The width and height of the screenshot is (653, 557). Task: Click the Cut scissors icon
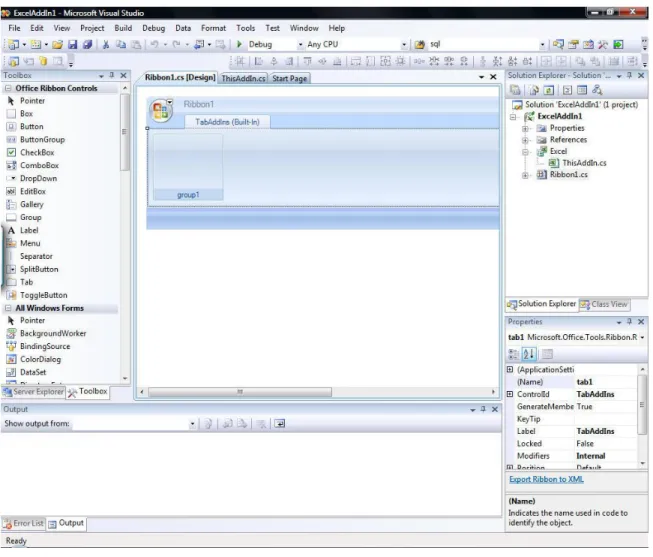[106, 45]
